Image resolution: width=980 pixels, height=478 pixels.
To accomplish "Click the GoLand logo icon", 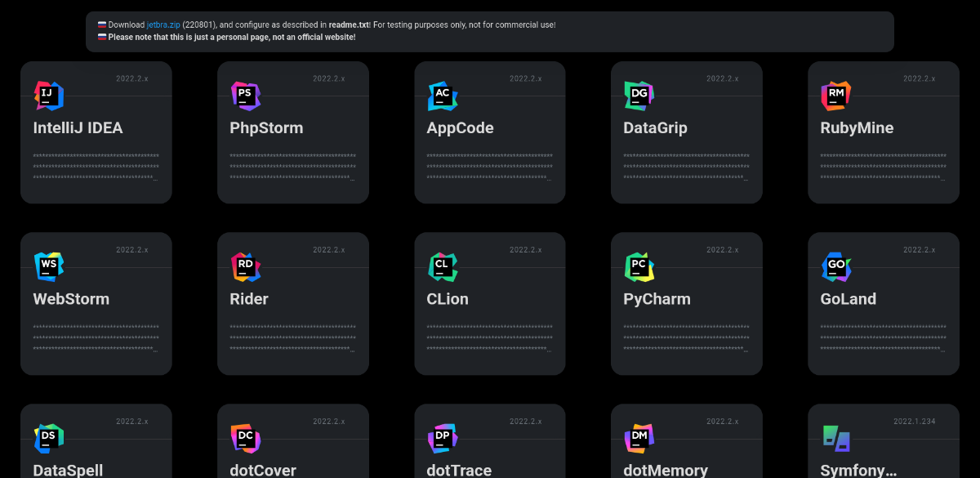I will point(835,266).
